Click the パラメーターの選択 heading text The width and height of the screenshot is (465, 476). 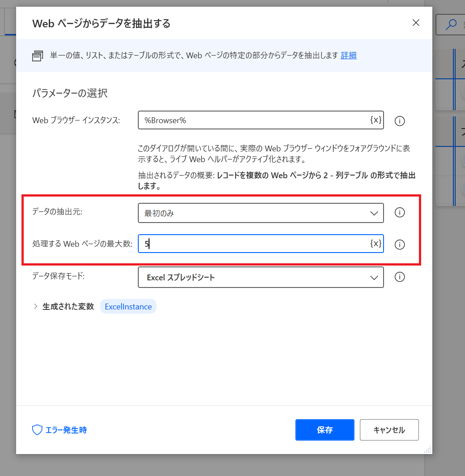pos(70,93)
